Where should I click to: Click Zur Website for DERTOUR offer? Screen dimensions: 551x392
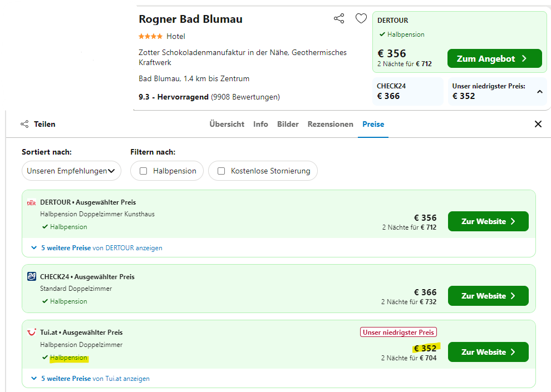[488, 221]
